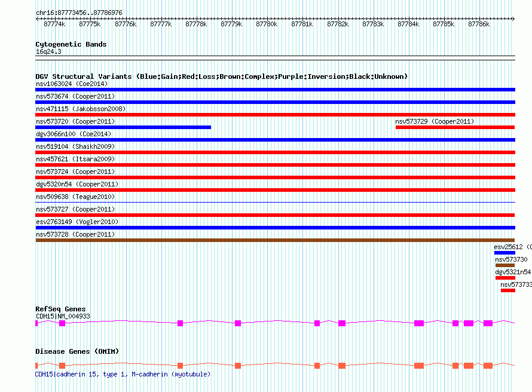532x392 pixels.
Task: Select the thin nsv509638 (Teague2010) line
Action: [x=275, y=203]
